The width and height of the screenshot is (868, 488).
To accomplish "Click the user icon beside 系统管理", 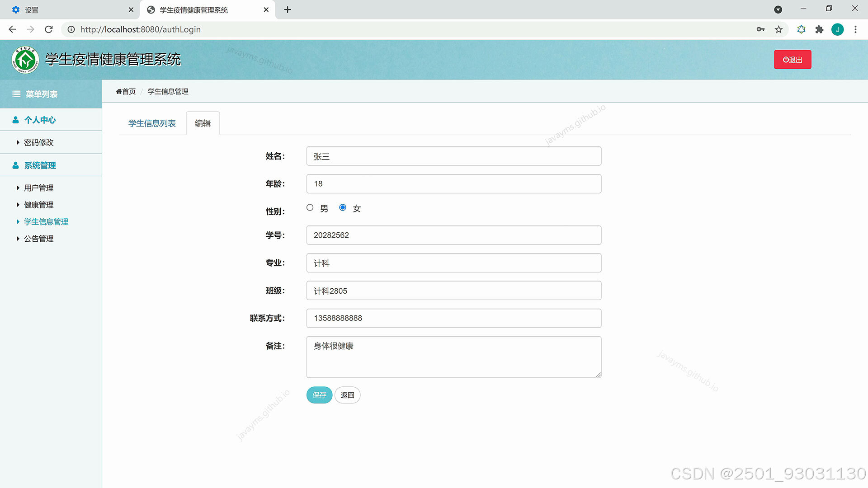I will click(x=15, y=165).
